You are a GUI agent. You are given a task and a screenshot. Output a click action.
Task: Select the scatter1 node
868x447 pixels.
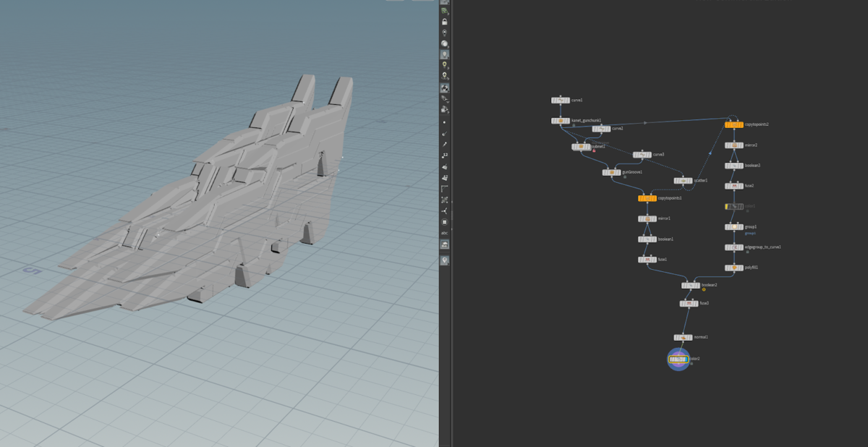683,180
